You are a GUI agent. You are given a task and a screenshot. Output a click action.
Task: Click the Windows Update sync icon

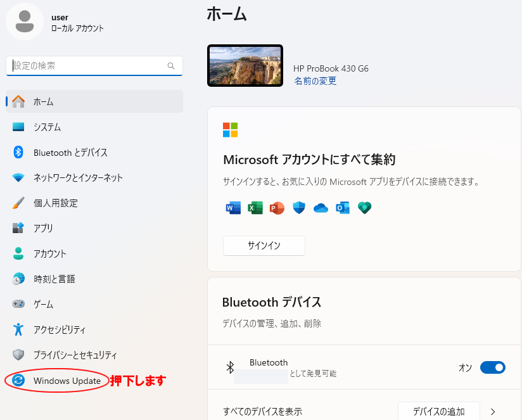18,380
